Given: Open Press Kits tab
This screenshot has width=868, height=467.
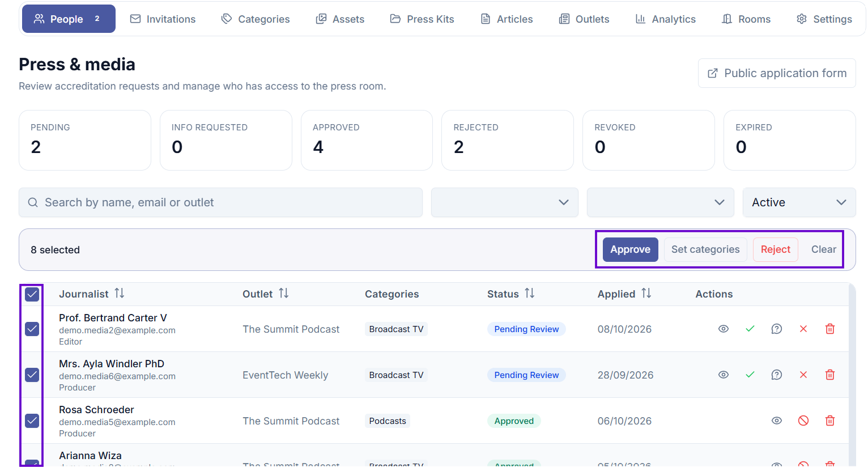Looking at the screenshot, I should pyautogui.click(x=422, y=19).
